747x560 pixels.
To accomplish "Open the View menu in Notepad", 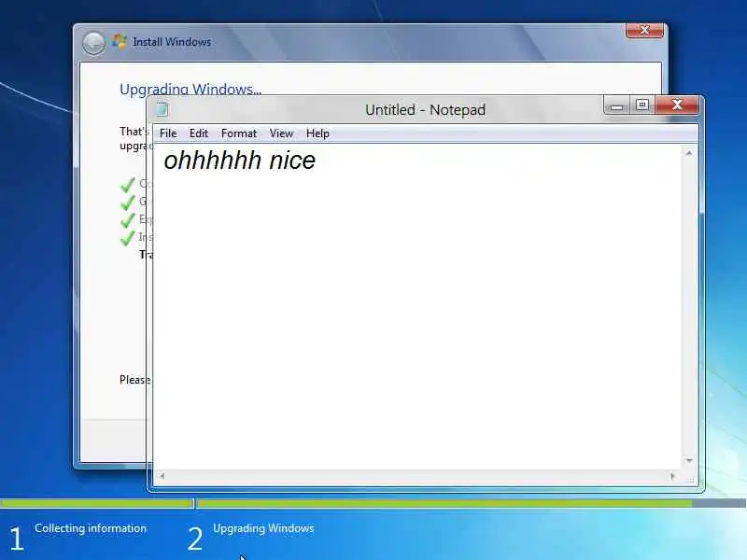I will tap(281, 133).
